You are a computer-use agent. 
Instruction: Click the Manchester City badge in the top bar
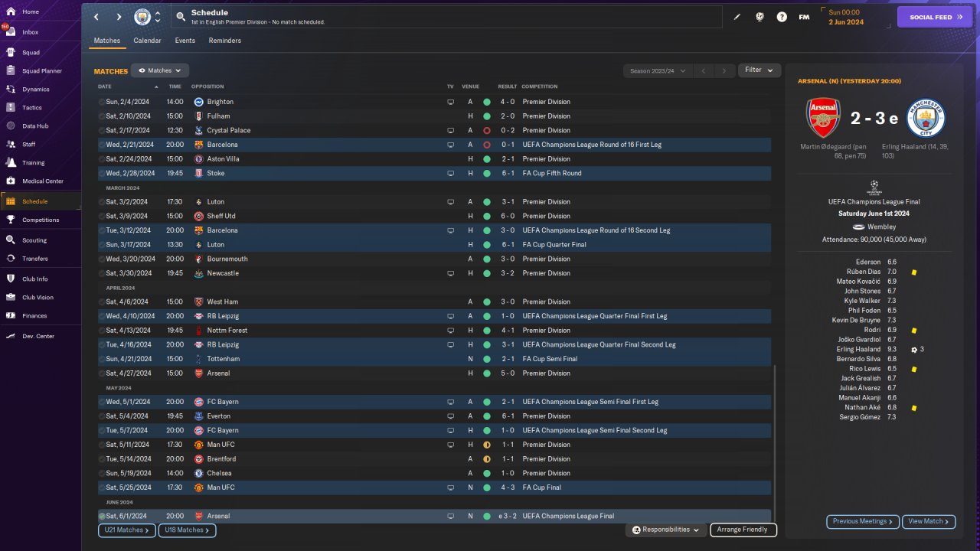coord(142,17)
